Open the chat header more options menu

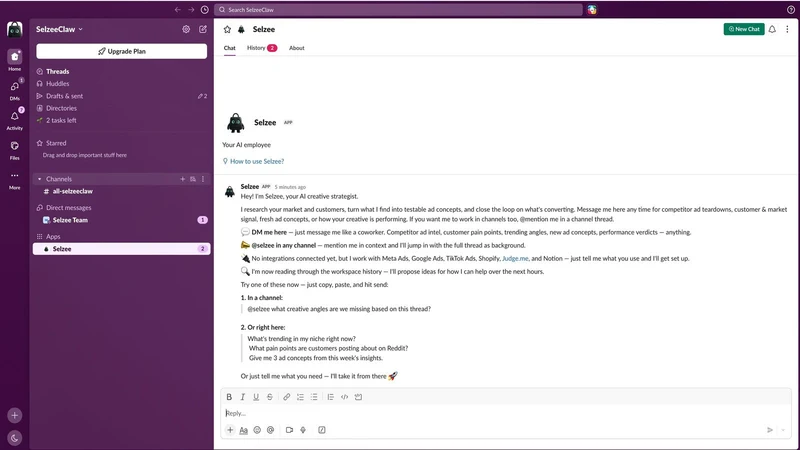[787, 29]
